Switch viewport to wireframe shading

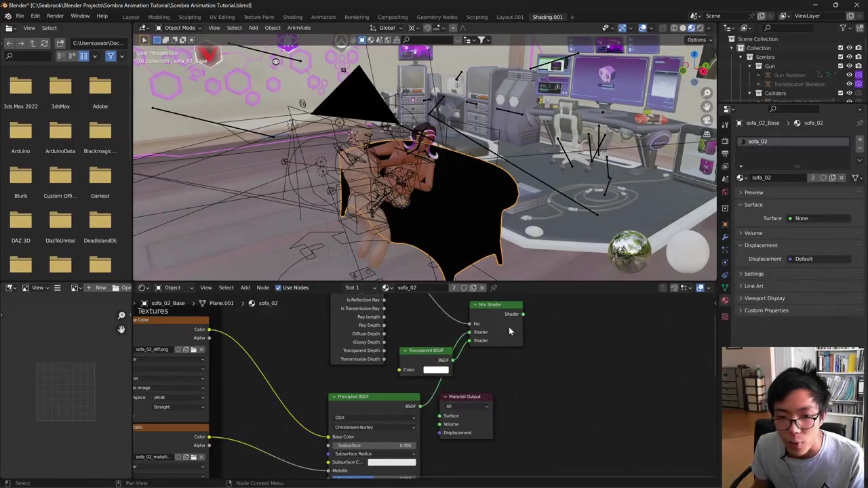point(673,28)
